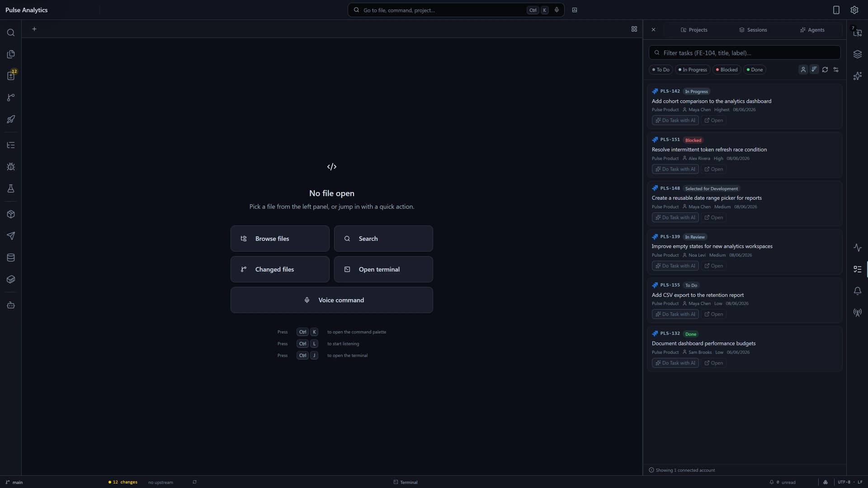
Task: Open the settings gear in top bar
Action: tap(854, 10)
